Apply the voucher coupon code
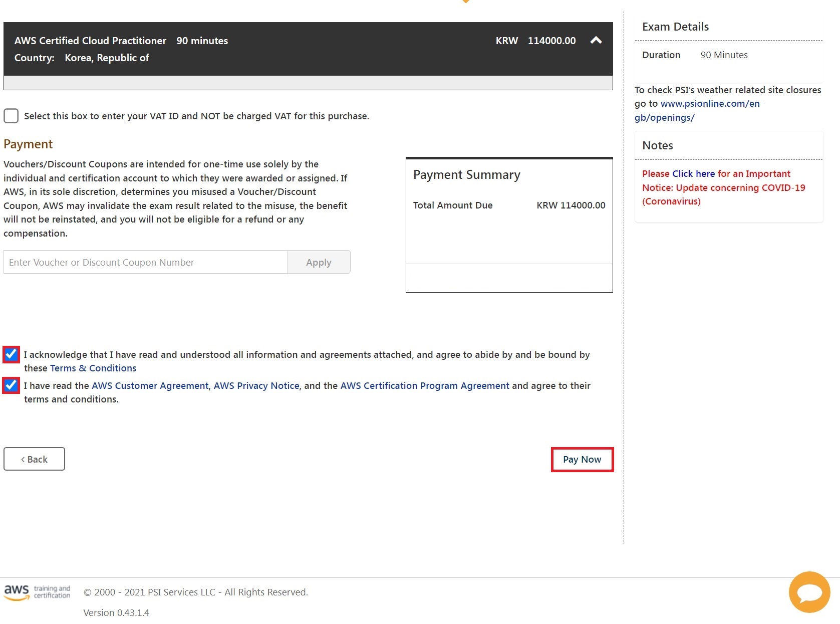This screenshot has width=840, height=624. (x=319, y=262)
